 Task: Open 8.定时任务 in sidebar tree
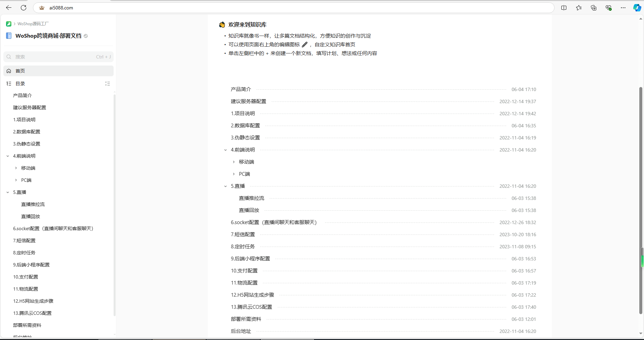[24, 253]
